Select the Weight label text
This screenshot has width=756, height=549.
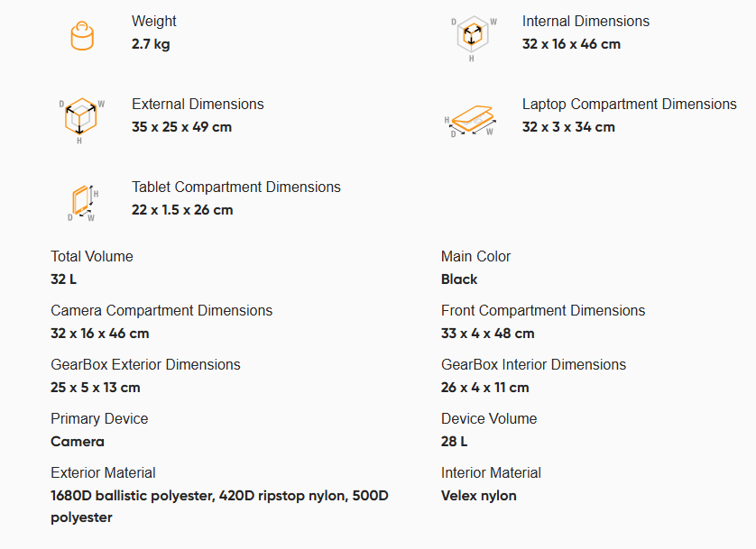pyautogui.click(x=153, y=22)
